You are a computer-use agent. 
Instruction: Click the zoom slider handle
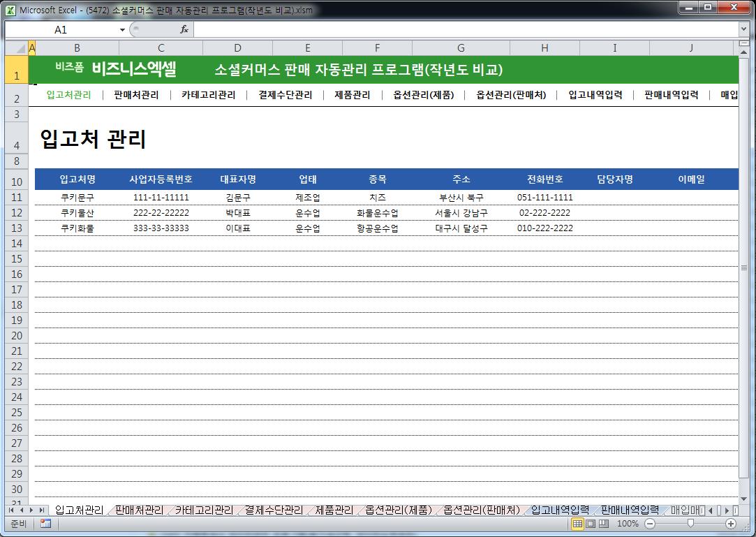(x=690, y=524)
